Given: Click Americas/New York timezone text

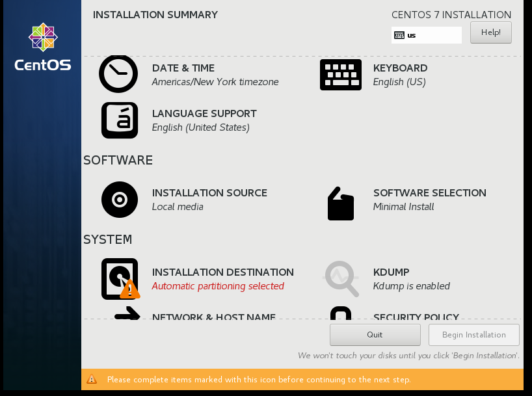Looking at the screenshot, I should tap(215, 82).
